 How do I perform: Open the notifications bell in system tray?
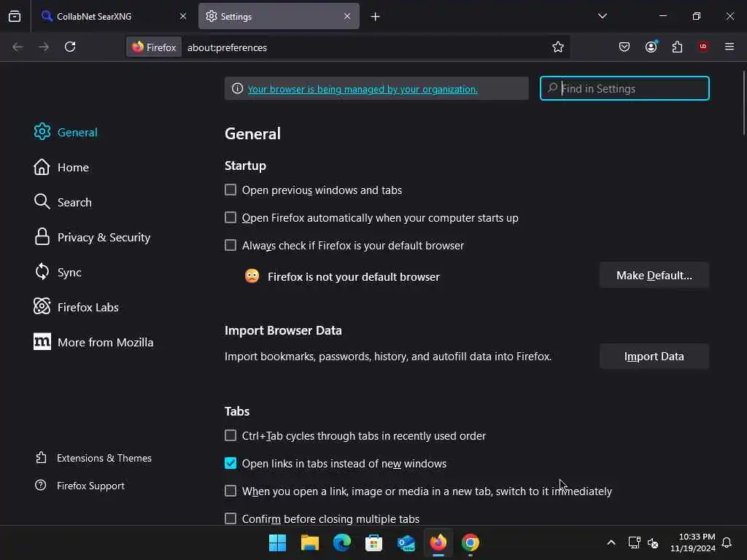(x=727, y=542)
